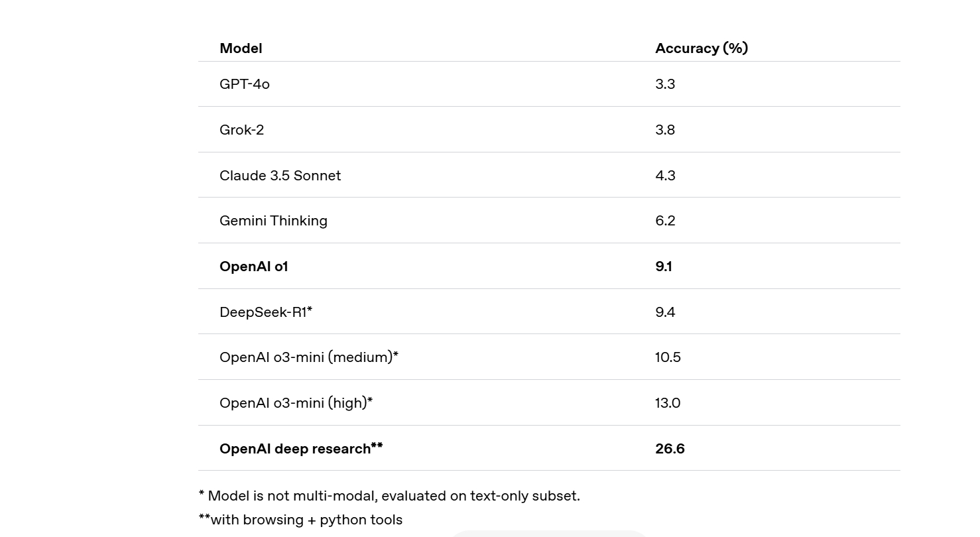Click the 'browsing + python tools' footnote

point(300,520)
